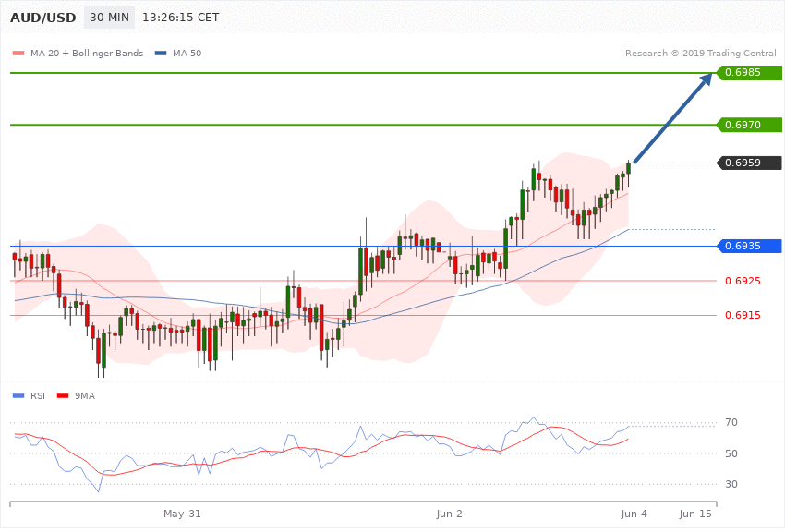Click the Jun 4 date axis label
785x532 pixels.
(x=634, y=514)
